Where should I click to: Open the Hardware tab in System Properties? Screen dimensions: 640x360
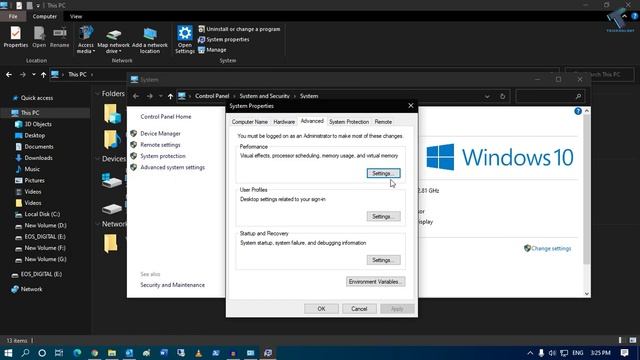[x=284, y=122]
